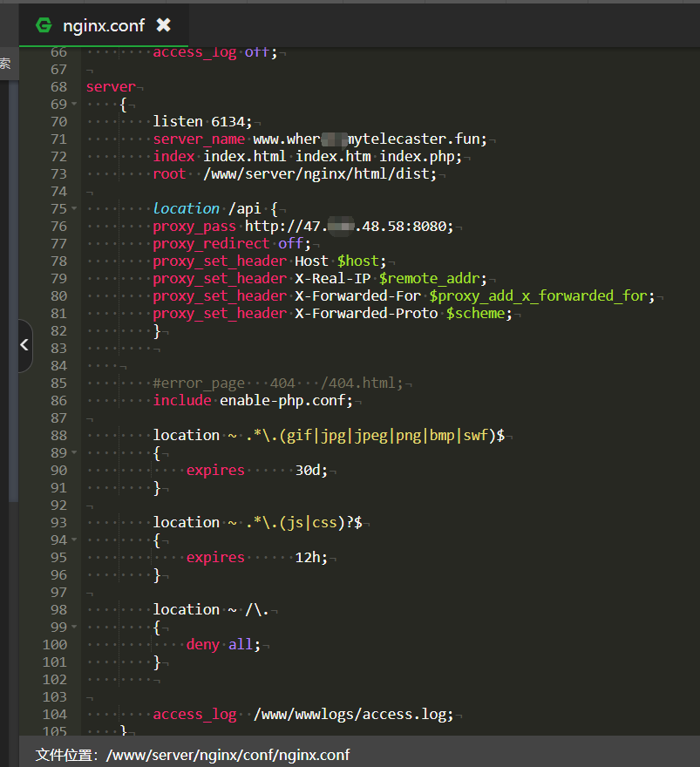Collapse the sidebar with the left chevron handle
The width and height of the screenshot is (700, 767).
(24, 345)
